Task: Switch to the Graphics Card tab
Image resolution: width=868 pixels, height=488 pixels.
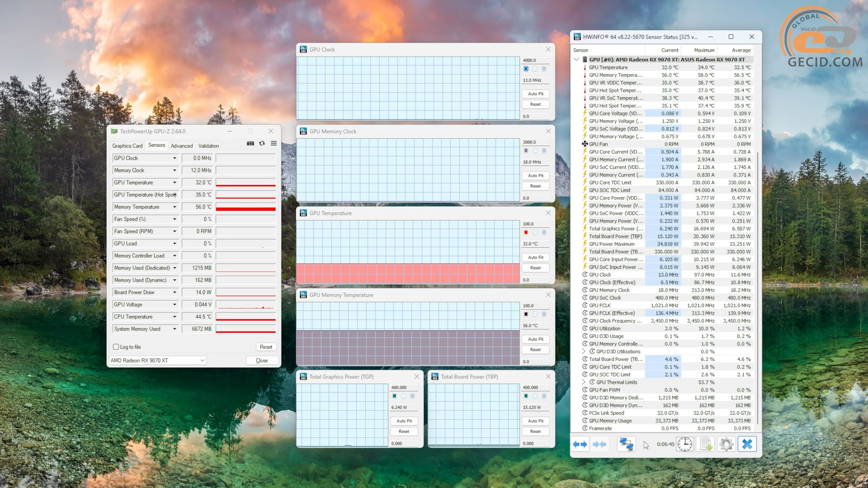Action: coord(127,145)
